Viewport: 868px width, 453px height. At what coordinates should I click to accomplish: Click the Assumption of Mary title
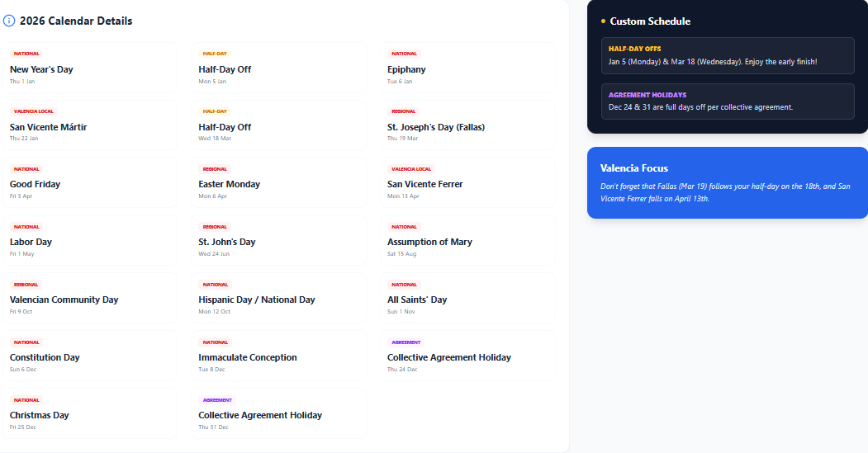[429, 242]
